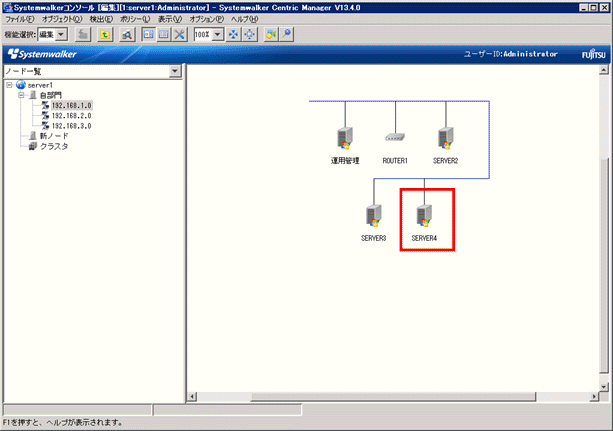Open the ノード一覧 tree selector dropdown
This screenshot has height=431, width=613.
pyautogui.click(x=175, y=71)
